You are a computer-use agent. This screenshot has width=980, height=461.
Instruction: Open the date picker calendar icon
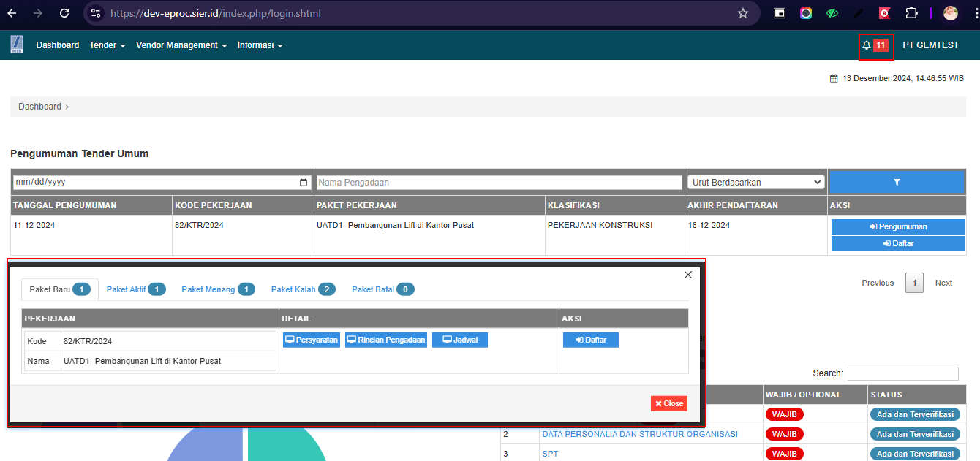click(304, 183)
